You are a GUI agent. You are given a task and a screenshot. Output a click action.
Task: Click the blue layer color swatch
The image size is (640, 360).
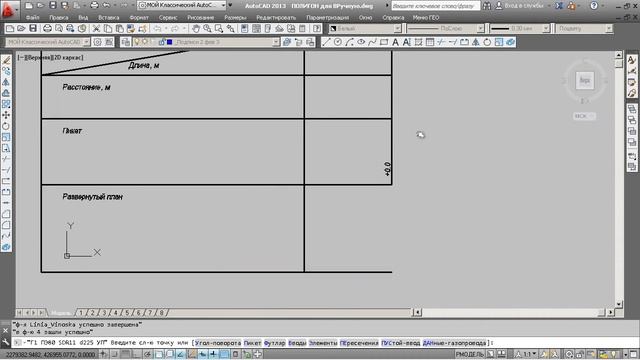click(170, 42)
